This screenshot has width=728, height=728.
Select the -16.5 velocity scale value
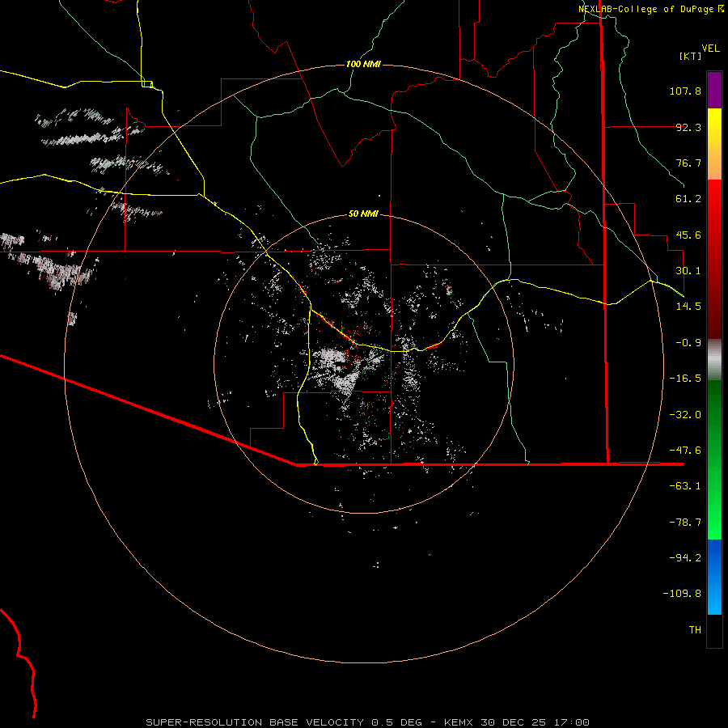tap(685, 379)
